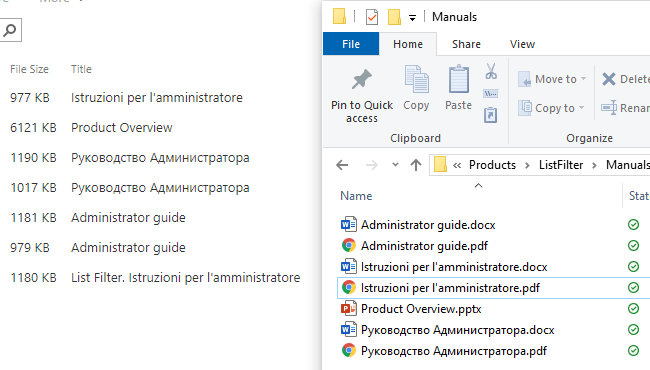This screenshot has height=370, width=650.
Task: Click Products in the breadcrumb path
Action: 492,165
